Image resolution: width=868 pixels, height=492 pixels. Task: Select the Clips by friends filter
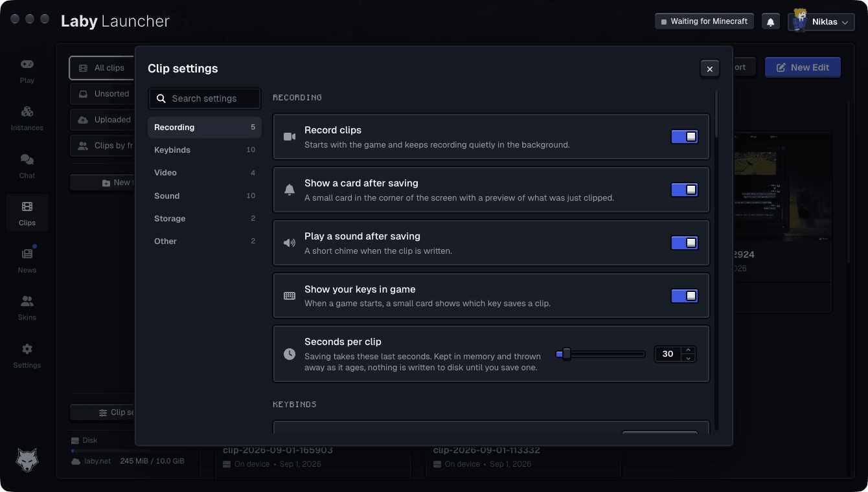point(102,146)
